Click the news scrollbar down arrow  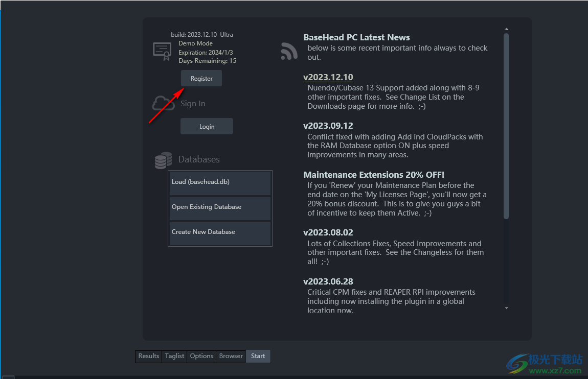(x=506, y=308)
